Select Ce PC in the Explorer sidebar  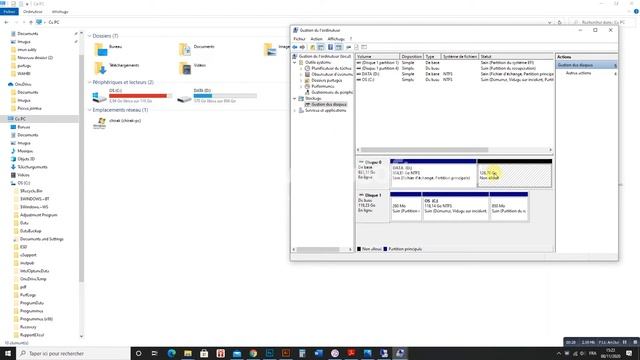[20, 119]
